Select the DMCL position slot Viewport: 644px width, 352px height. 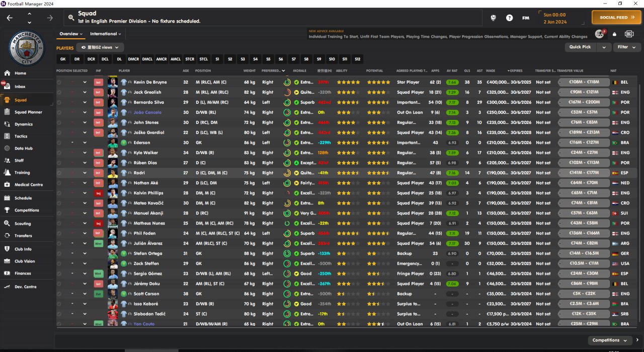147,59
